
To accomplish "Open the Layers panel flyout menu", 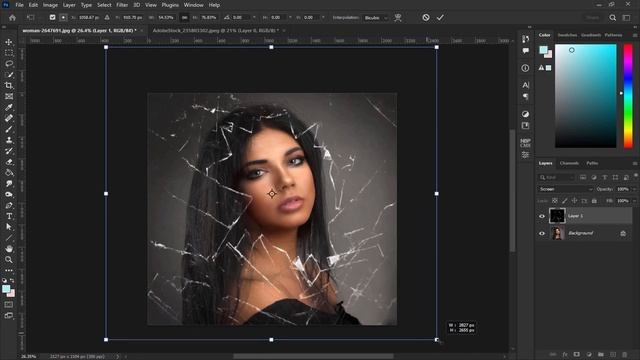I will 635,163.
